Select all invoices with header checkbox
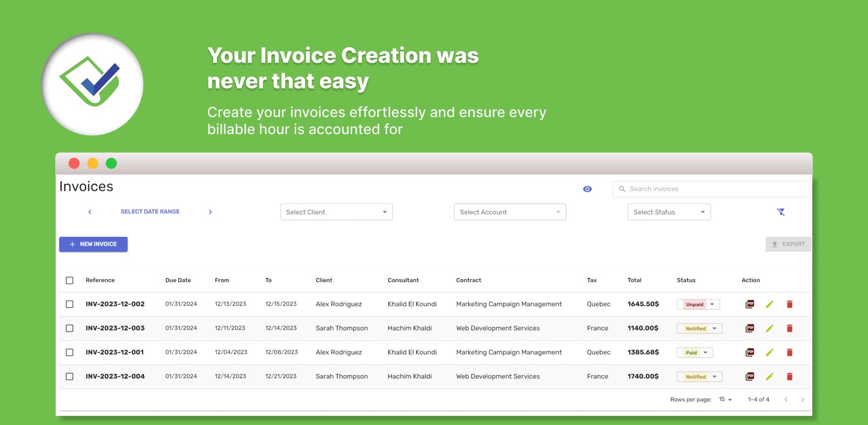 pos(69,280)
